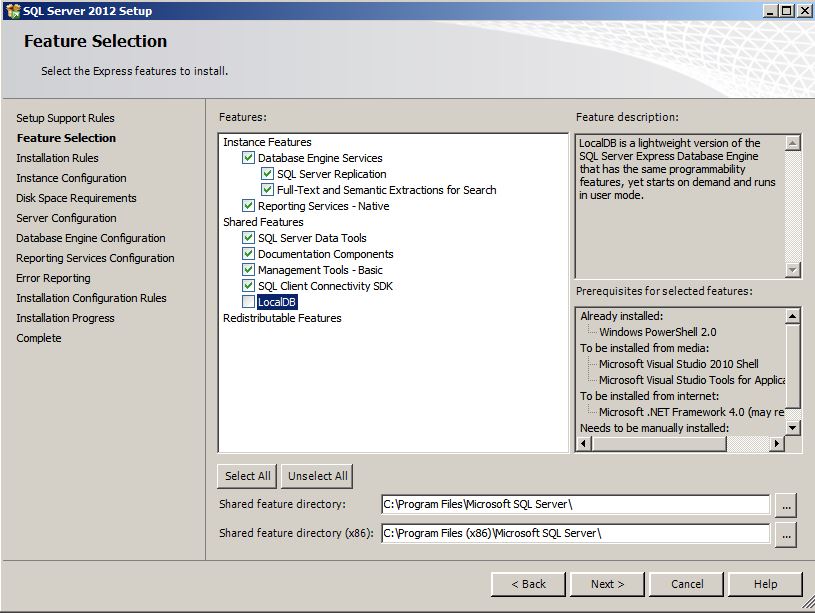This screenshot has width=815, height=613.
Task: Select the Instance Features tree node
Action: click(267, 142)
